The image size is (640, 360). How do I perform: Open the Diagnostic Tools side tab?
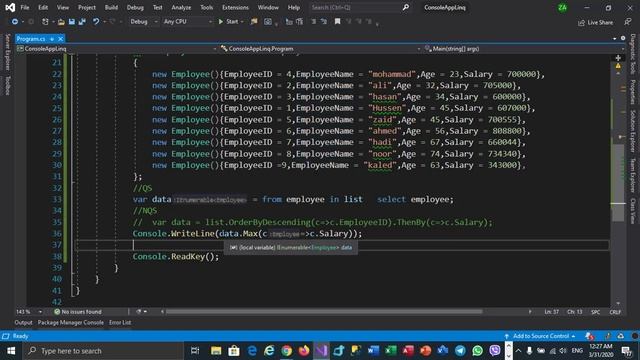tap(633, 54)
